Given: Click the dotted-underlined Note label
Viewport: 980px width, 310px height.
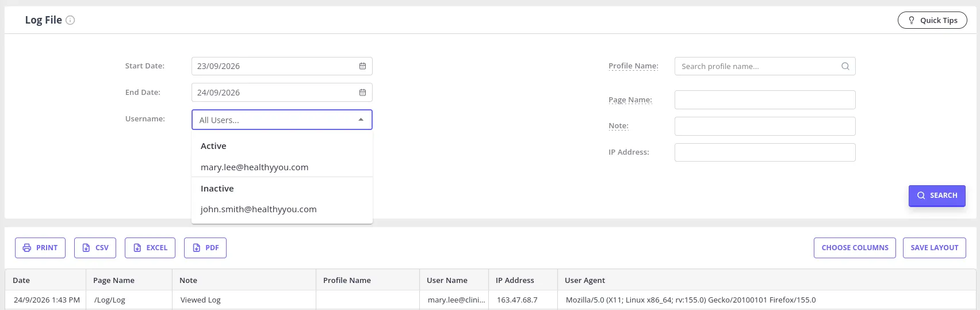Looking at the screenshot, I should [x=618, y=126].
